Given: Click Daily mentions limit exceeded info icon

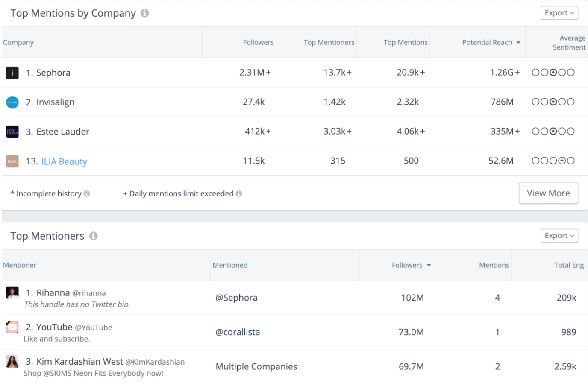Looking at the screenshot, I should tap(239, 193).
